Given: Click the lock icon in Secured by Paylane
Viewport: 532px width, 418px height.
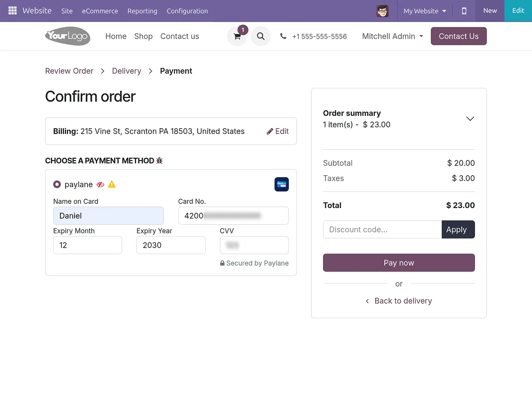Looking at the screenshot, I should (222, 263).
